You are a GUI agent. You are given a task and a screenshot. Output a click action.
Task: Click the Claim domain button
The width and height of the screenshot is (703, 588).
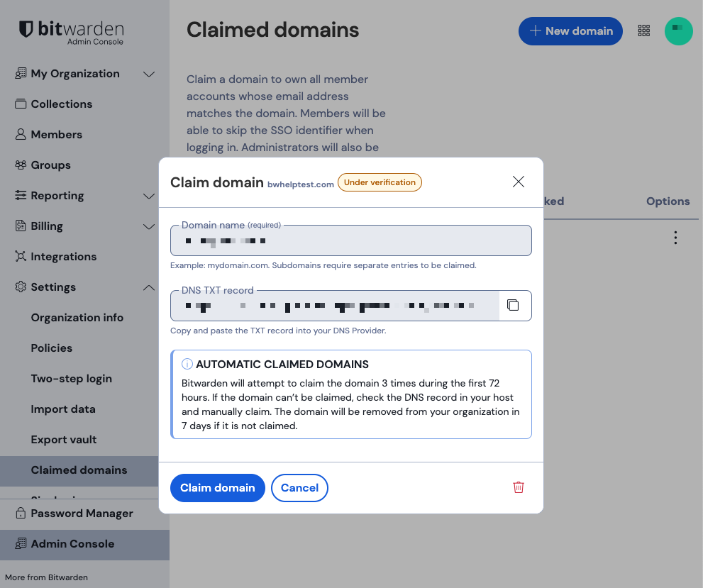pyautogui.click(x=217, y=488)
